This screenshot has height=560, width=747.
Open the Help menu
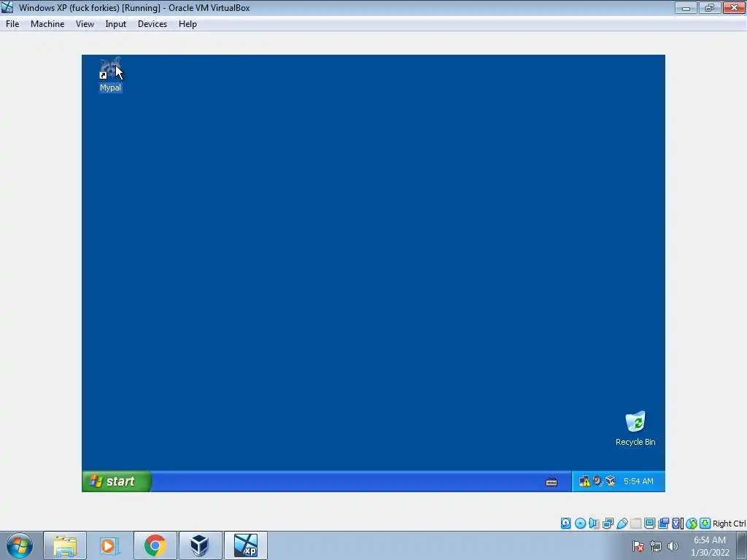[x=187, y=24]
